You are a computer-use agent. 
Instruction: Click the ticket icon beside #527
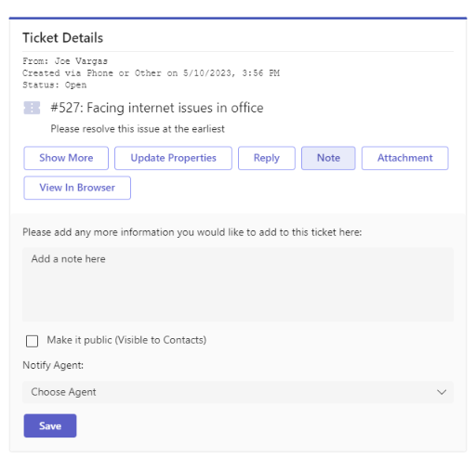pos(32,108)
